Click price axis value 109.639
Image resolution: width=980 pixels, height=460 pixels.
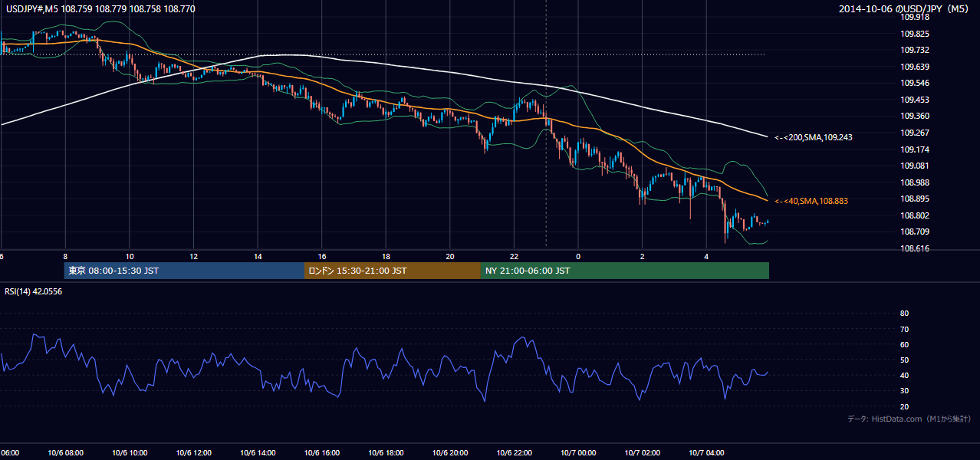pyautogui.click(x=914, y=67)
